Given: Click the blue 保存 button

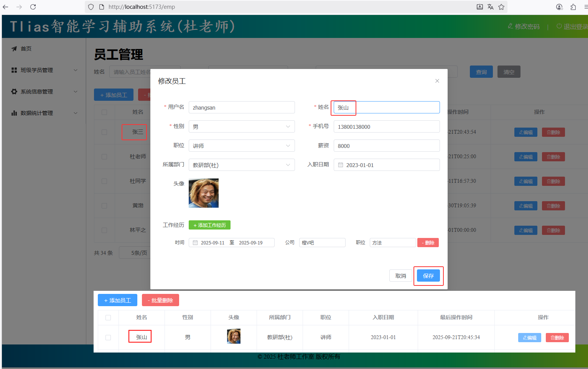Looking at the screenshot, I should 428,276.
